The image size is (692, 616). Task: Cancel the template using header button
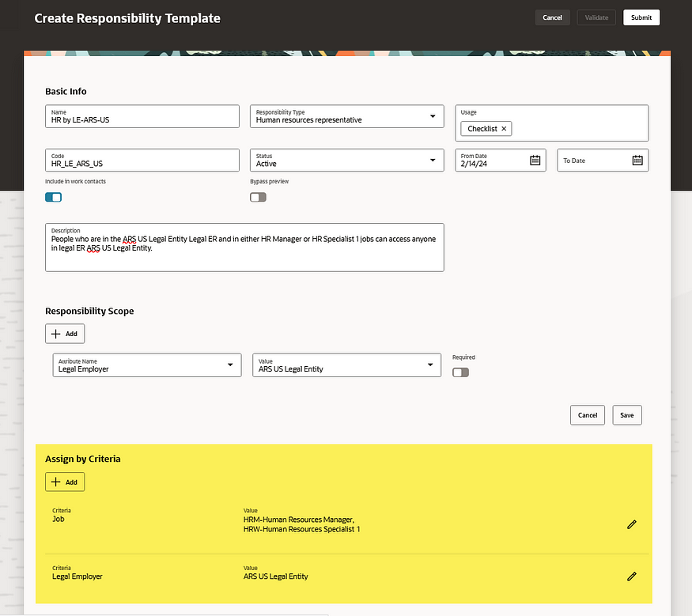[552, 17]
